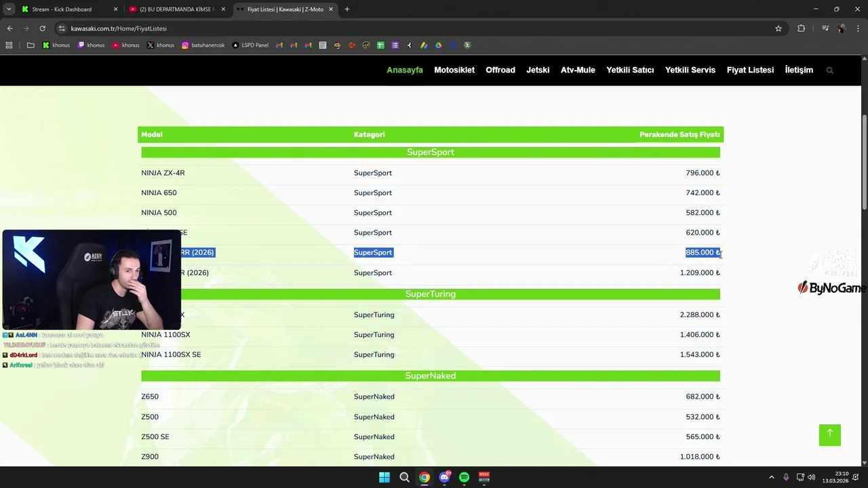
Task: Click the microphone icon in system tray
Action: pos(786,477)
